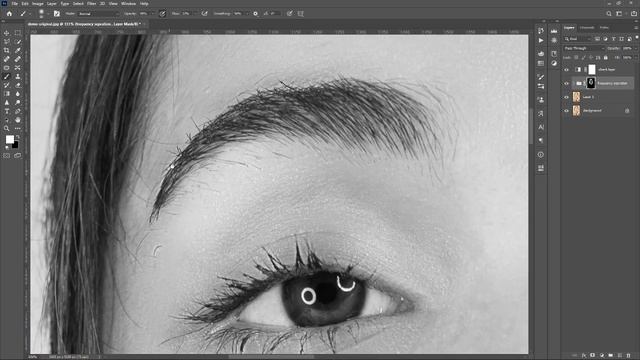
Task: Toggle layer filtering on/off switch
Action: [x=637, y=38]
